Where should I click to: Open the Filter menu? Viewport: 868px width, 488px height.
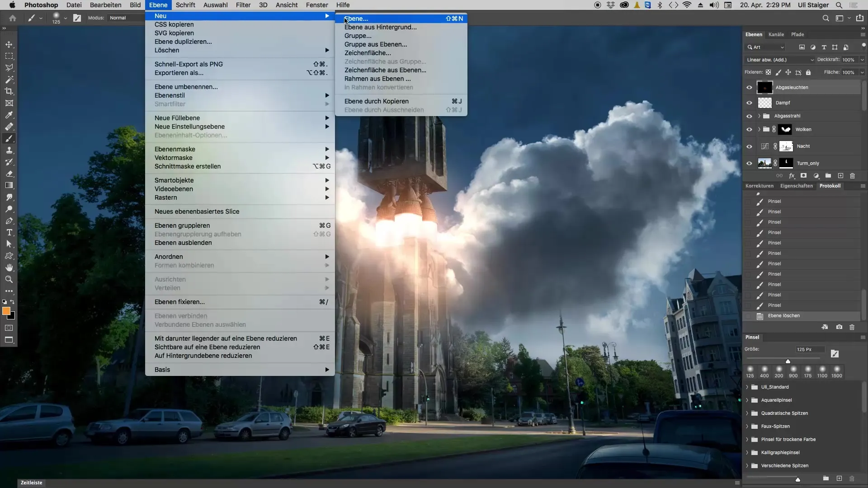point(243,5)
